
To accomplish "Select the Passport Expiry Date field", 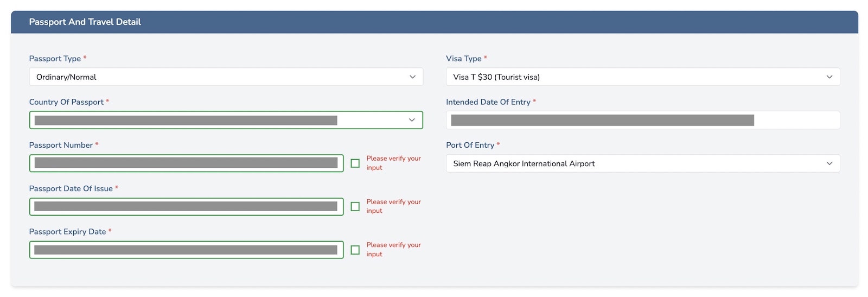I will pos(186,250).
